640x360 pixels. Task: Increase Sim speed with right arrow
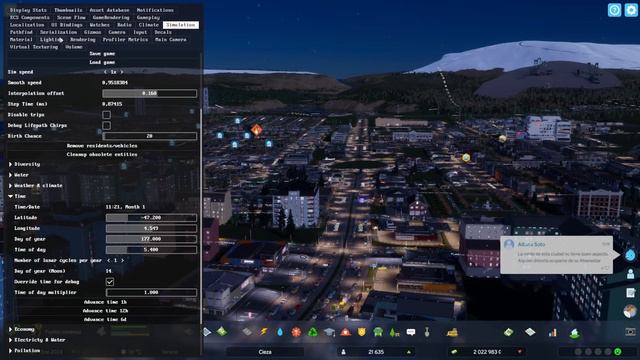[122, 72]
